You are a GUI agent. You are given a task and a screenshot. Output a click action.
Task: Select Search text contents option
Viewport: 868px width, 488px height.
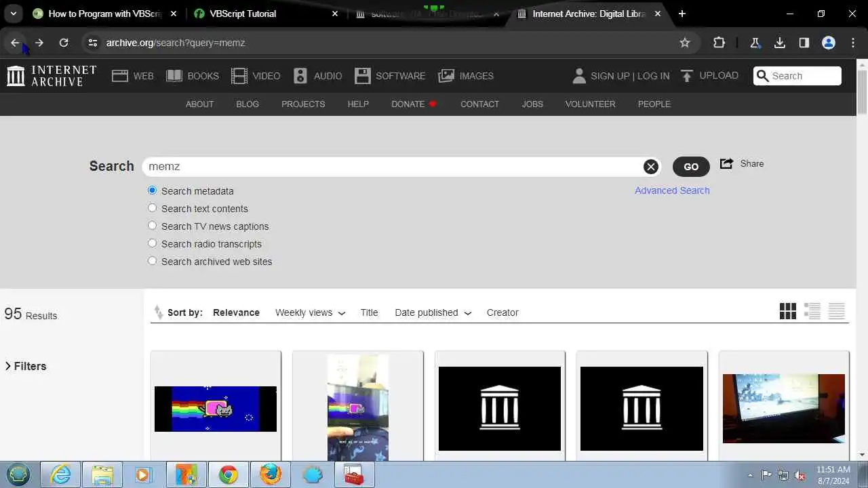click(152, 208)
